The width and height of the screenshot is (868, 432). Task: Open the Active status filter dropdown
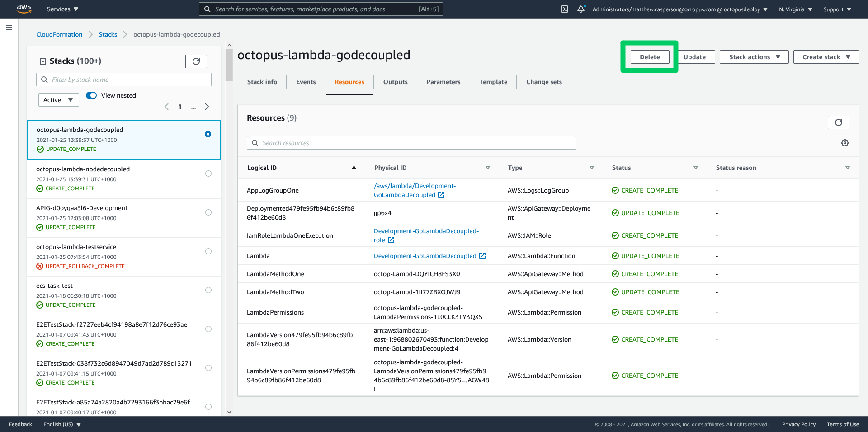(x=58, y=100)
